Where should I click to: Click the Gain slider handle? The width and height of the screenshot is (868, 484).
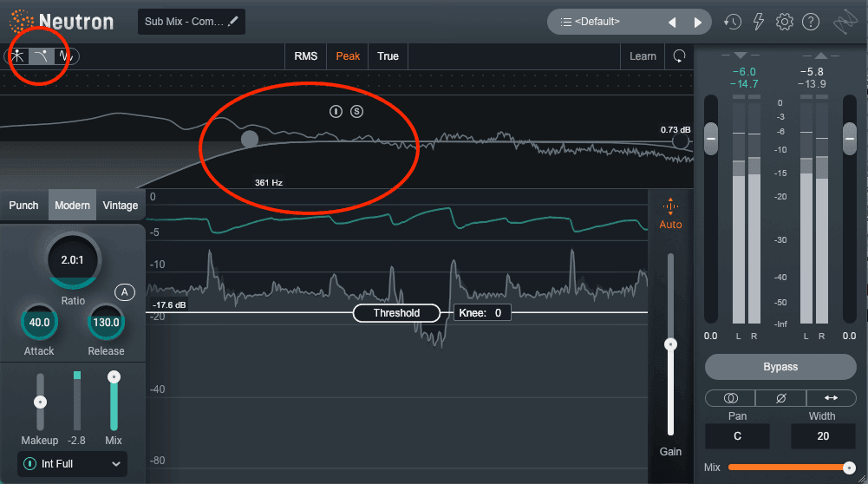coord(670,344)
